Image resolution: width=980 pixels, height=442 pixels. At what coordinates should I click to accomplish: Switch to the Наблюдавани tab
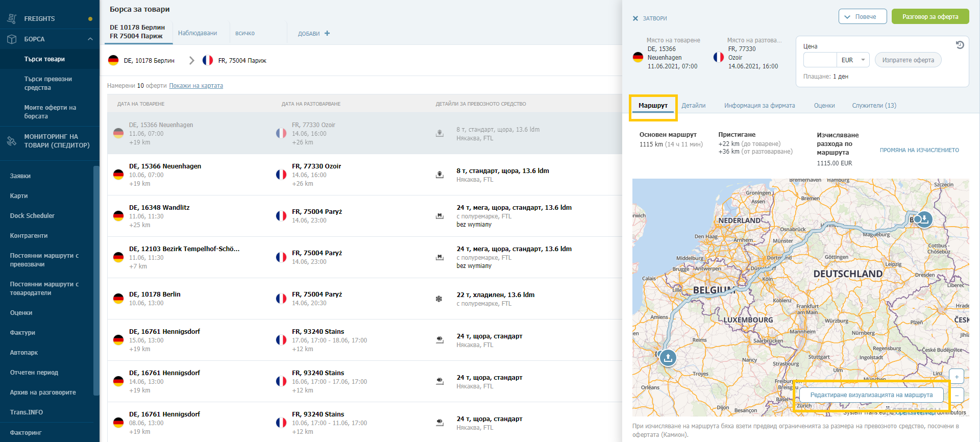pos(198,33)
